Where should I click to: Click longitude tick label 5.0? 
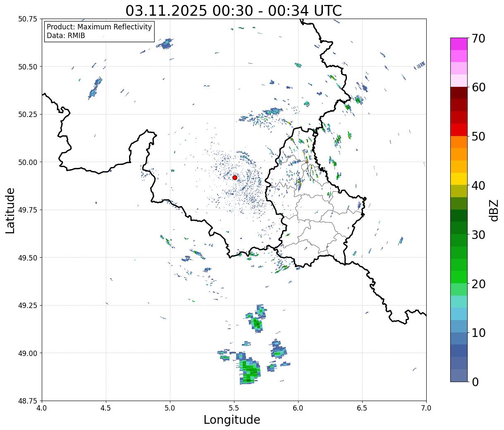point(170,408)
